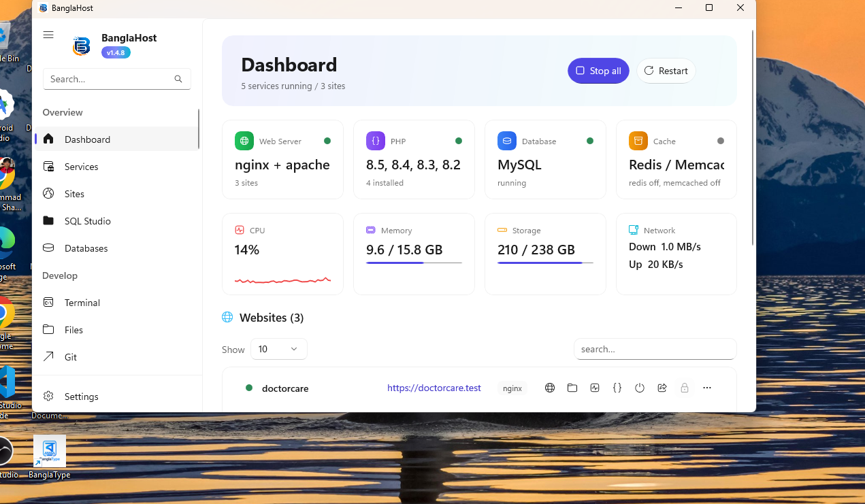Click the PHP versions text 8.5, 8.4, 8.3, 8.2
This screenshot has width=865, height=504.
point(413,165)
